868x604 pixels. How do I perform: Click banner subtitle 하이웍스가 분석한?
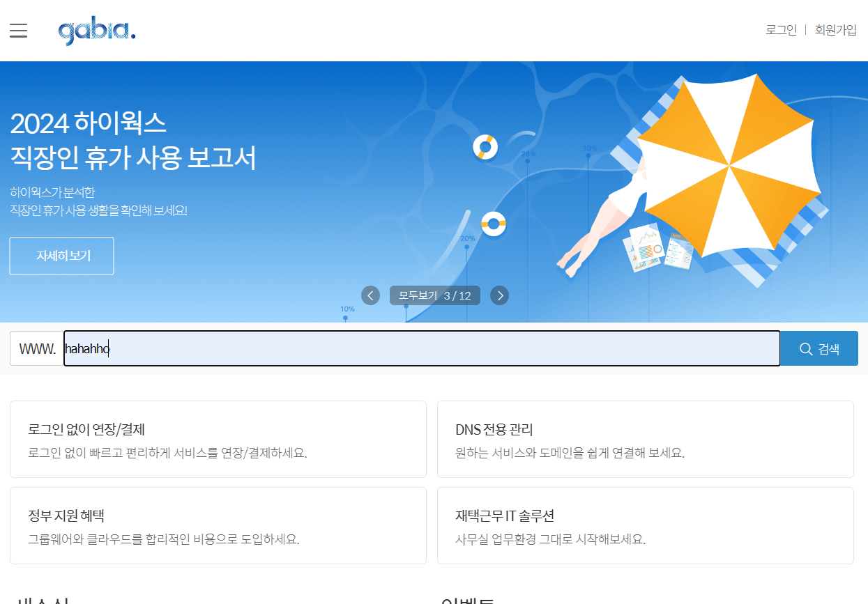[x=52, y=192]
